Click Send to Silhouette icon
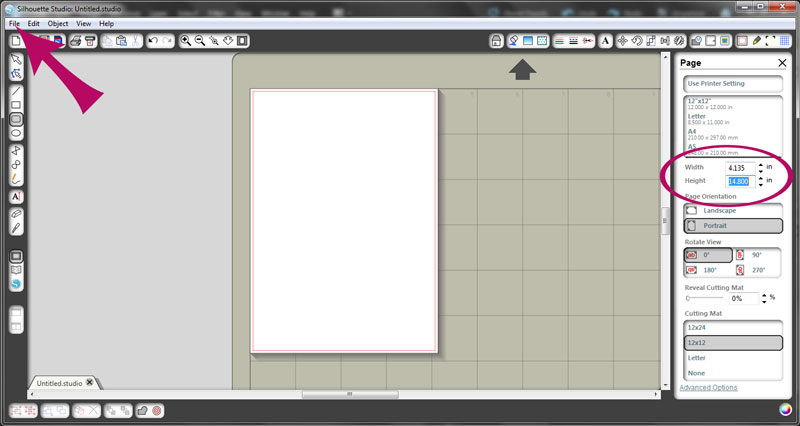This screenshot has width=800, height=426. coord(90,41)
